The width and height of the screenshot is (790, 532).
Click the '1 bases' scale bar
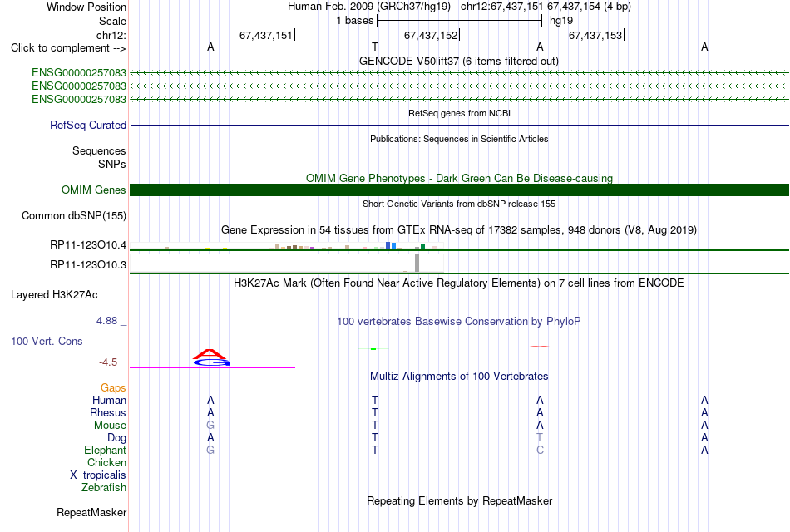[x=459, y=21]
